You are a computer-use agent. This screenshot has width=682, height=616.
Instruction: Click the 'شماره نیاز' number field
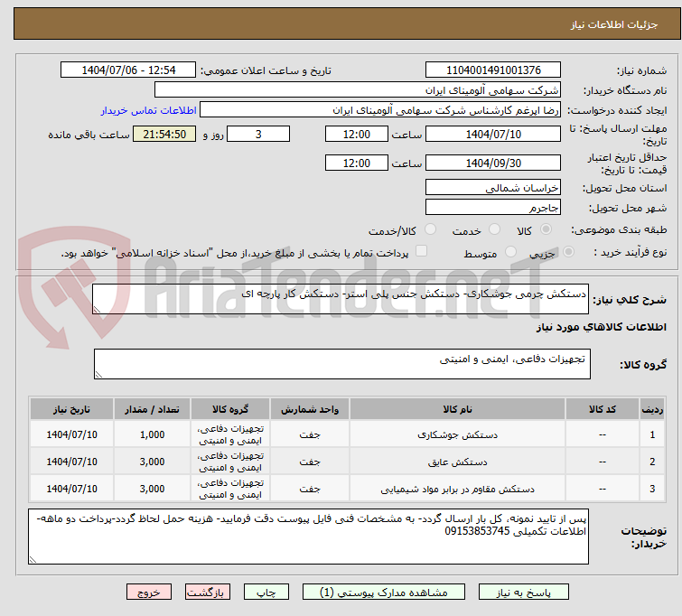(492, 70)
